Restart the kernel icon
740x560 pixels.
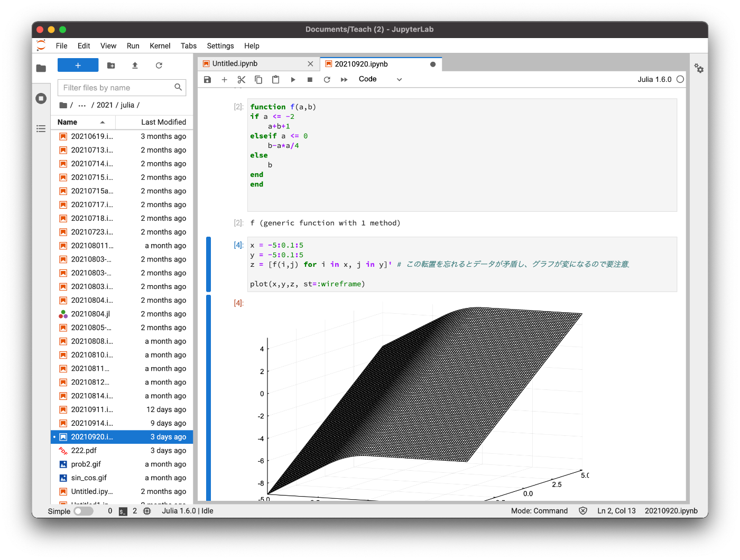(327, 79)
